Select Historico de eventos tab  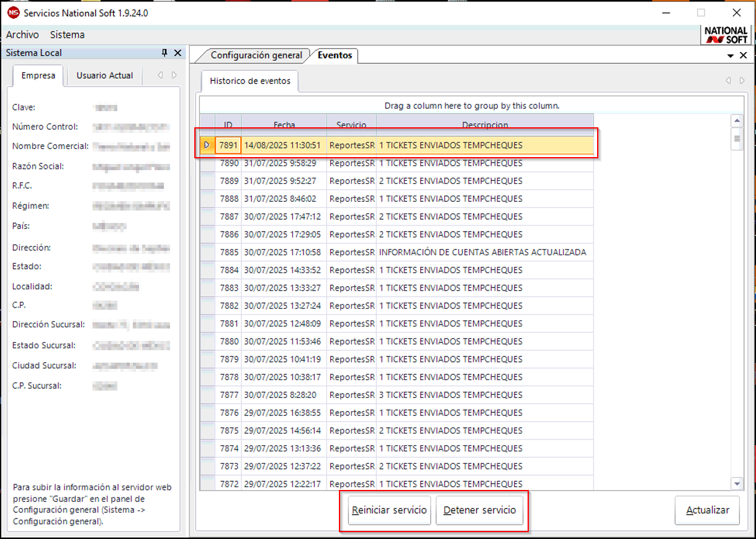coord(250,81)
